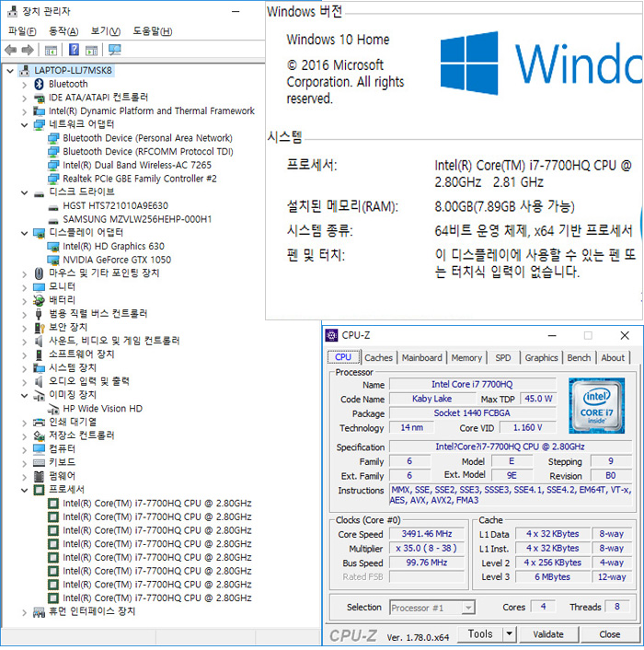Click the SAMSUNG MZVLW256HEHP-000H1 disk icon
Screen dimensions: 644x650
pos(53,220)
